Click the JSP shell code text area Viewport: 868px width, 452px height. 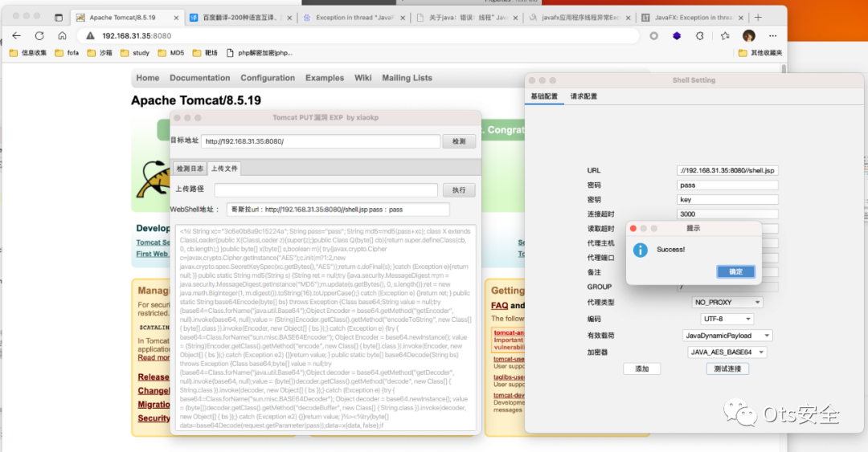(x=325, y=328)
